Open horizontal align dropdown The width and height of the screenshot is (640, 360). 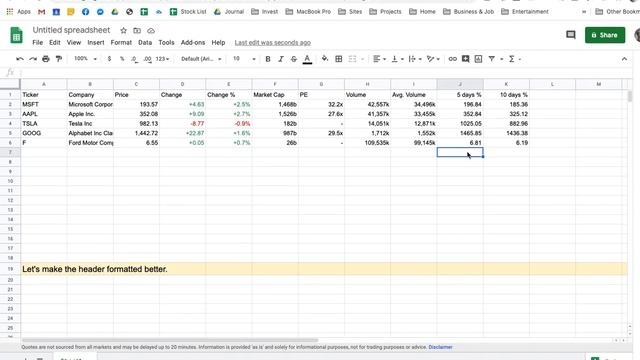pos(379,59)
